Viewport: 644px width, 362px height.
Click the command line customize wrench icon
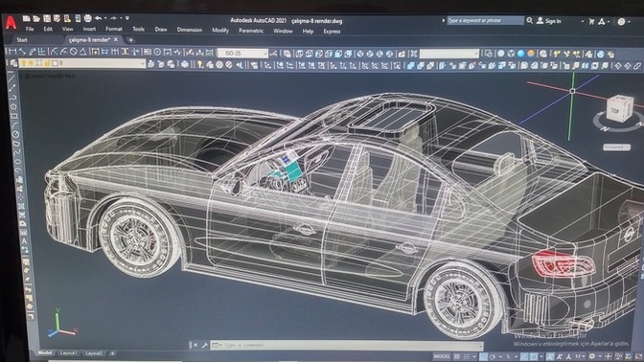point(204,345)
